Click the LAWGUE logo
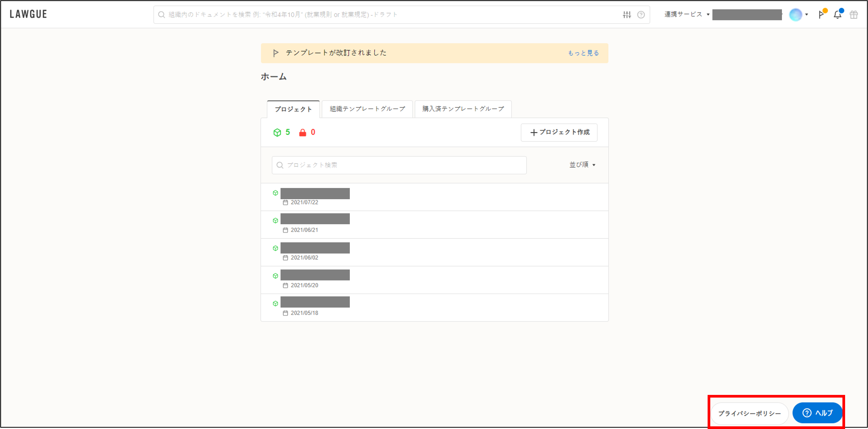 point(28,14)
